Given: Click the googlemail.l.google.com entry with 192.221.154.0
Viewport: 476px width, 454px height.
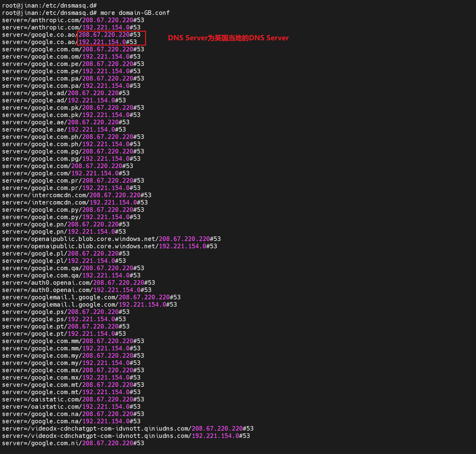Looking at the screenshot, I should [89, 304].
